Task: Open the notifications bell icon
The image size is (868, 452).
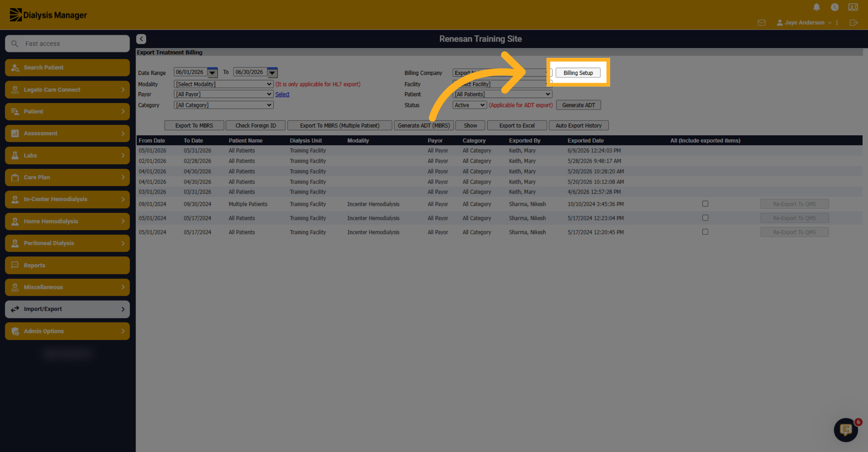Action: [x=816, y=7]
